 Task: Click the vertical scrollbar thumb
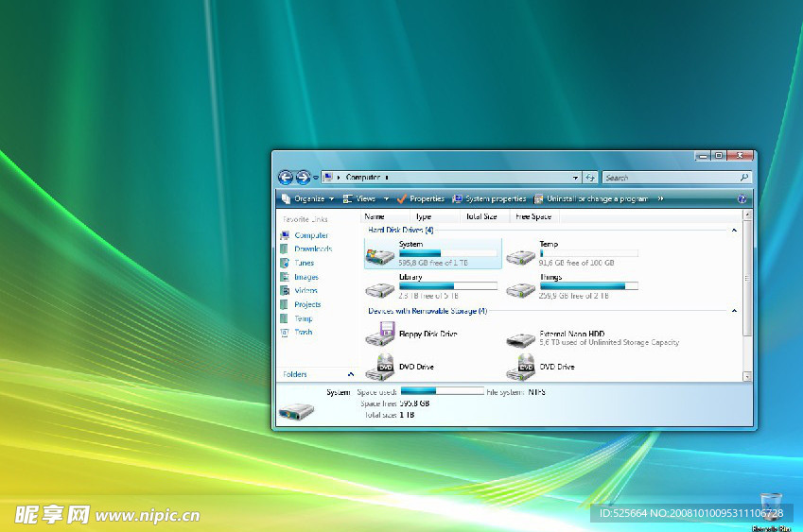coord(747,278)
